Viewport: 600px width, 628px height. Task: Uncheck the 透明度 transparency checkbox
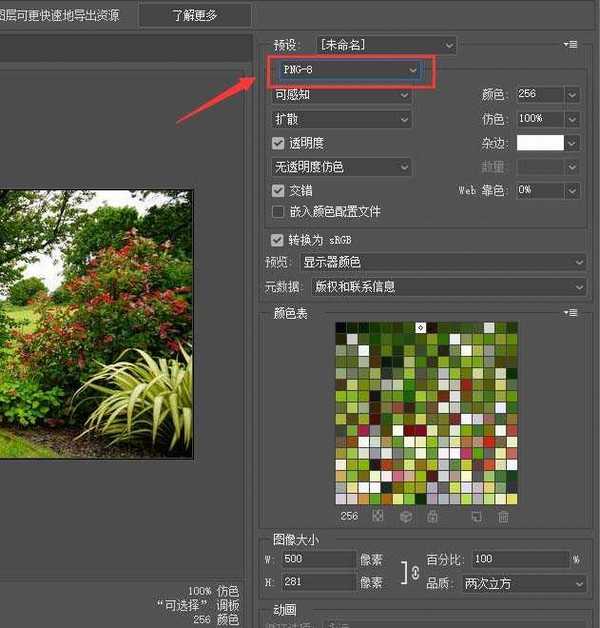(x=279, y=144)
